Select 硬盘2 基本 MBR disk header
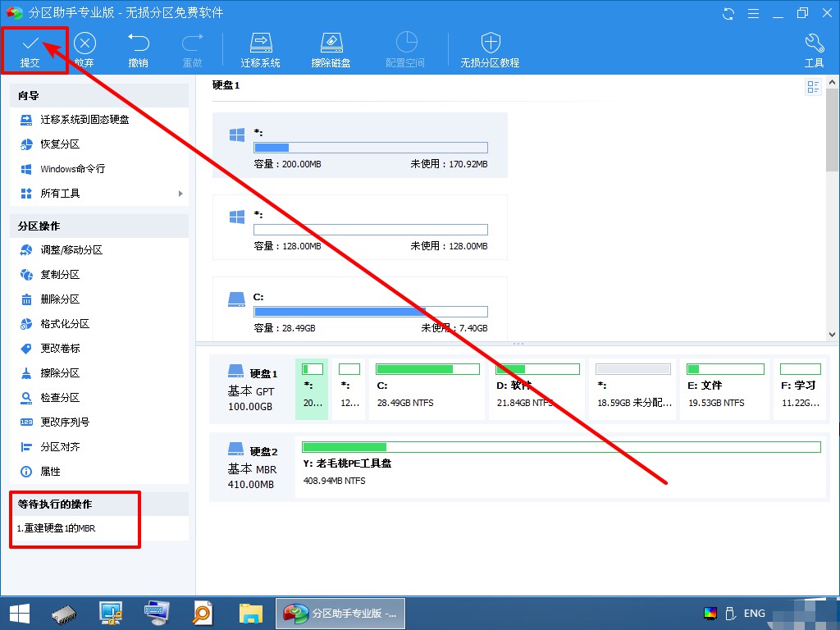The image size is (840, 630). tap(252, 467)
